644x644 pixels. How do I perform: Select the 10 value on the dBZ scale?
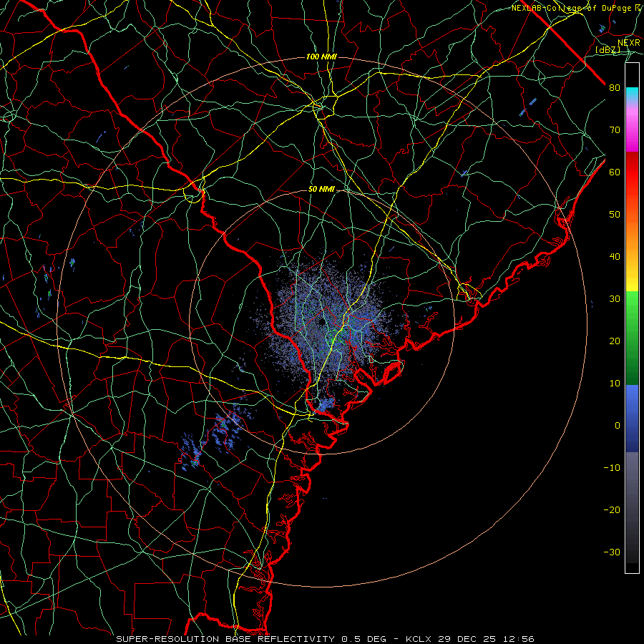(x=615, y=384)
